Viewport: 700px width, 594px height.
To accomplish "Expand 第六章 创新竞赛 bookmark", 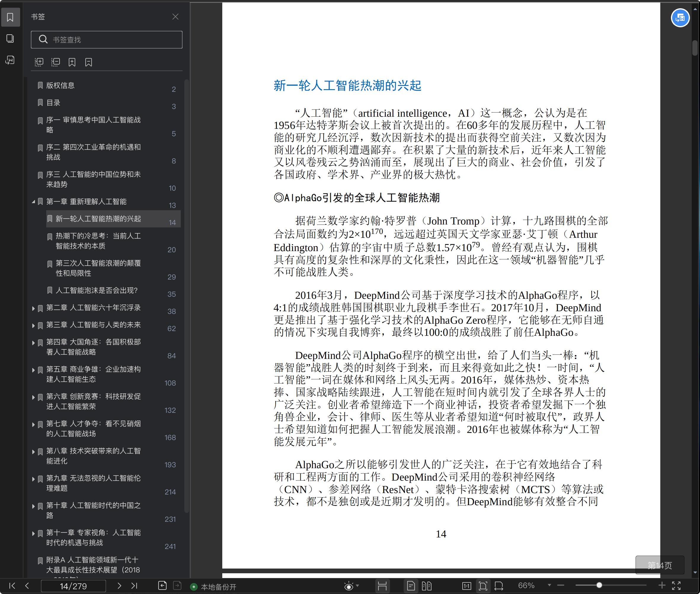I will point(33,397).
